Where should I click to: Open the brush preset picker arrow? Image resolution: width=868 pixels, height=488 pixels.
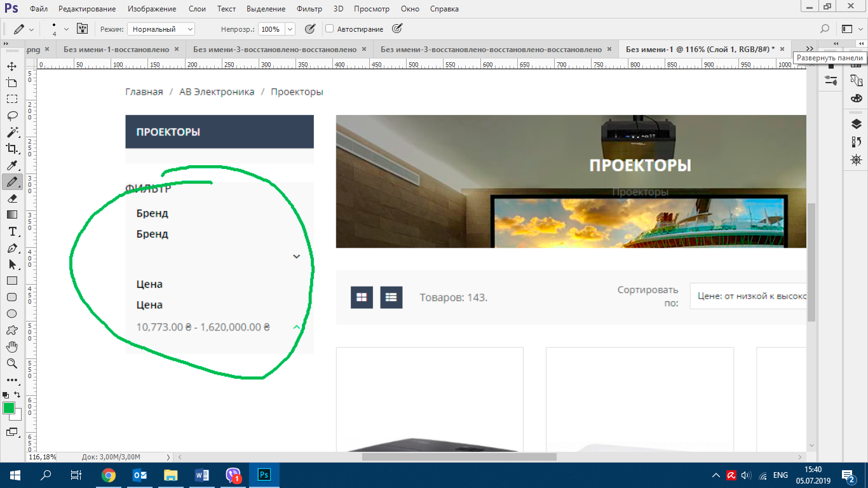pyautogui.click(x=66, y=29)
